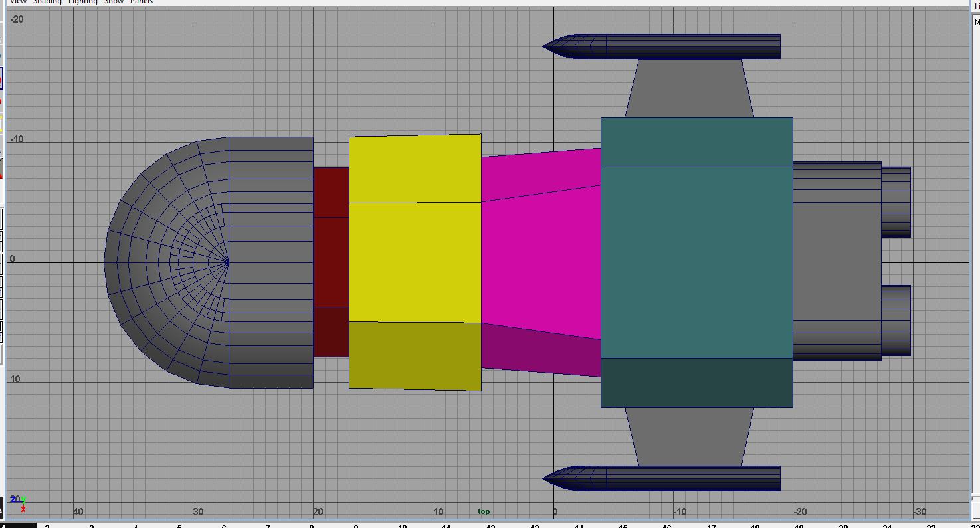Click the view axis indicator gizmo

[21, 501]
